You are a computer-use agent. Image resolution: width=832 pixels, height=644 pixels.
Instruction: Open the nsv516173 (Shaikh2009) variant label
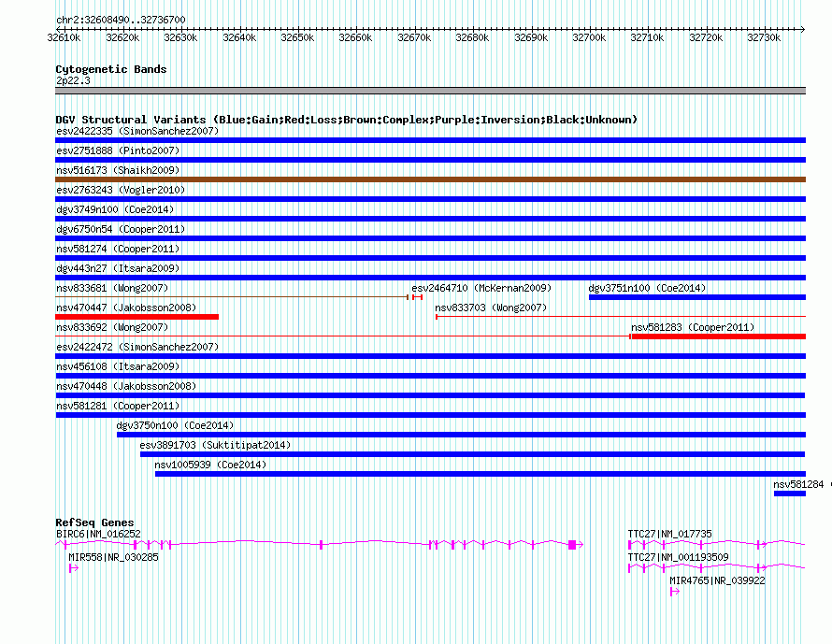click(118, 170)
